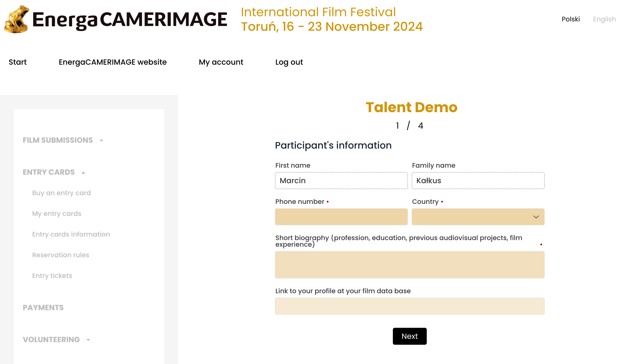Click the 'Link to your profile' label
The image size is (636, 364).
pyautogui.click(x=343, y=291)
